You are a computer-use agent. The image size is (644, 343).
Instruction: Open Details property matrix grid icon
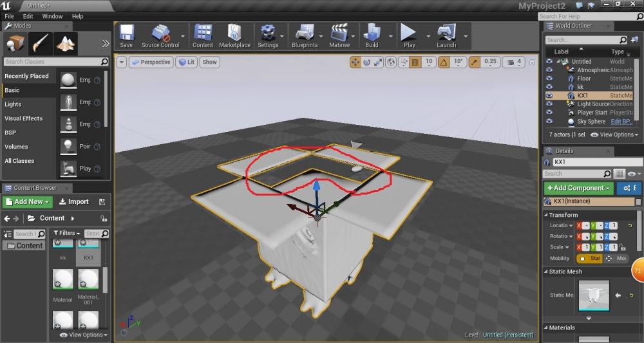[620, 174]
